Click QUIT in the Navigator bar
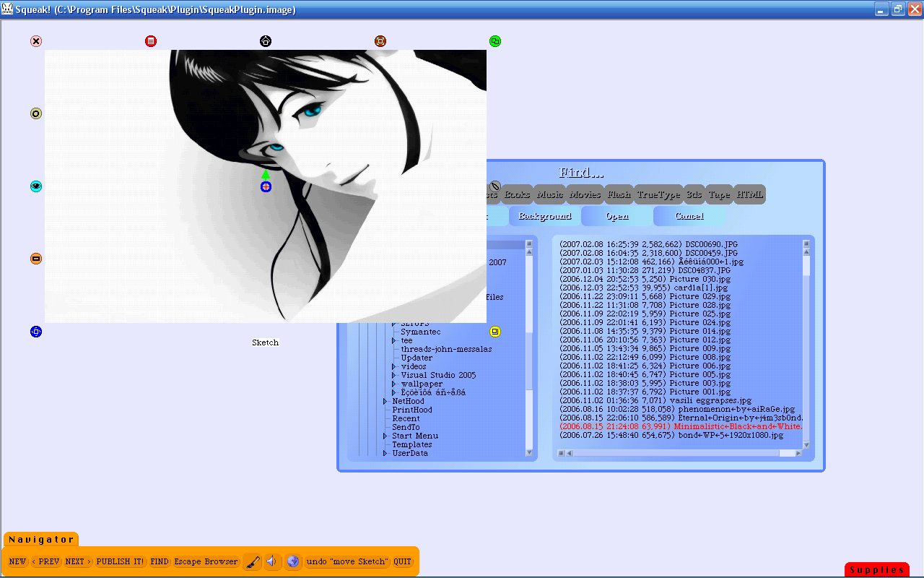The height and width of the screenshot is (578, 924). [403, 561]
